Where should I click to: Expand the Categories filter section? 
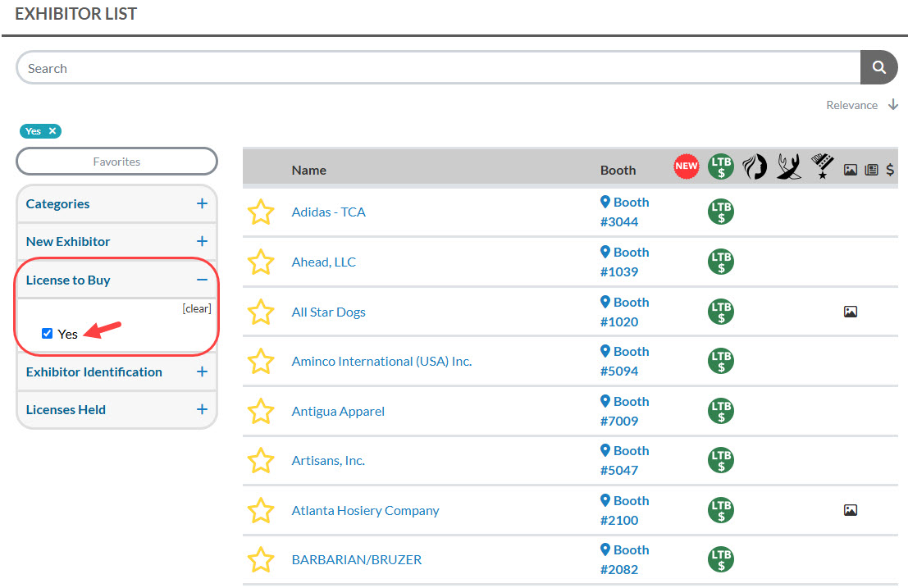202,204
